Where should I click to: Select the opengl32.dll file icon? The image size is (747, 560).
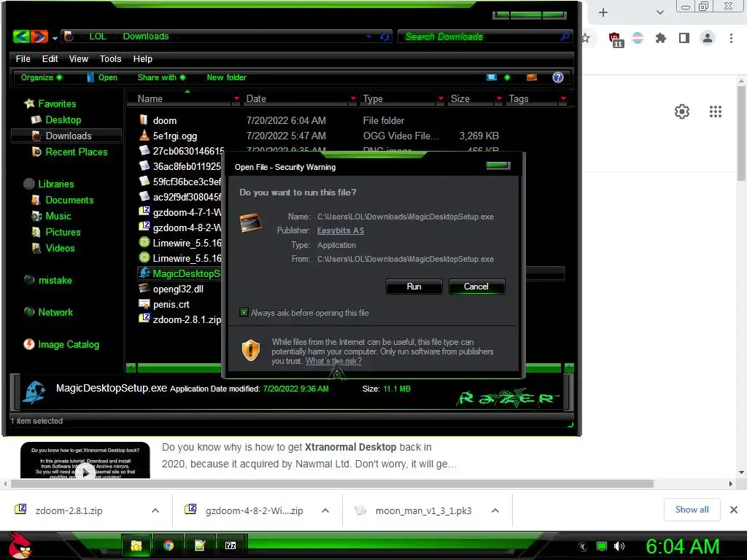[144, 289]
